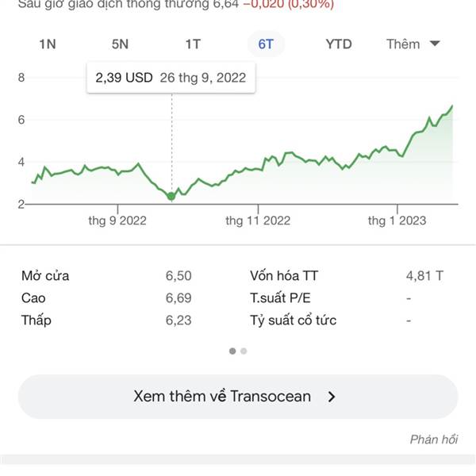Select the 6T six-month range
476x476 pixels.
[x=266, y=44]
